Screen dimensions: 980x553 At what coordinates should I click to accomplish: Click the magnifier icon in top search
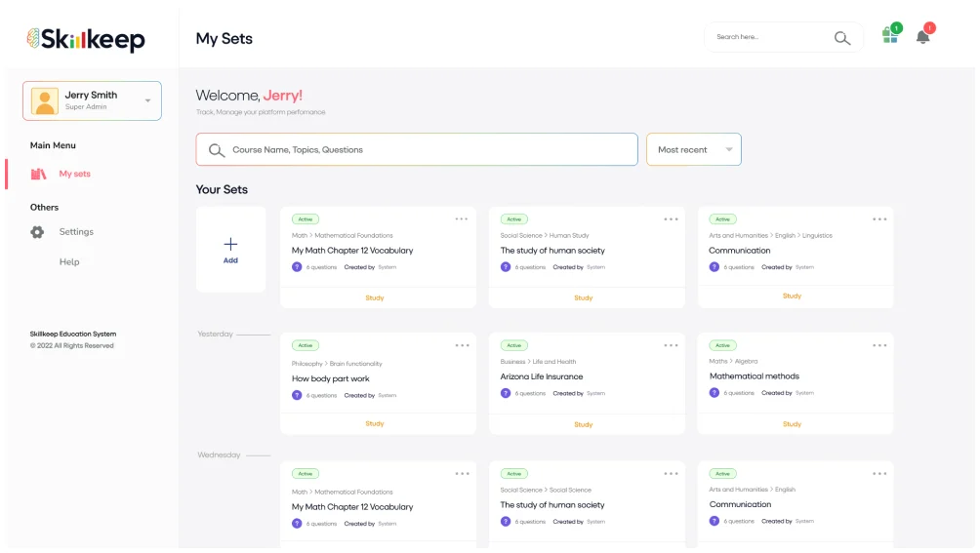pyautogui.click(x=841, y=38)
